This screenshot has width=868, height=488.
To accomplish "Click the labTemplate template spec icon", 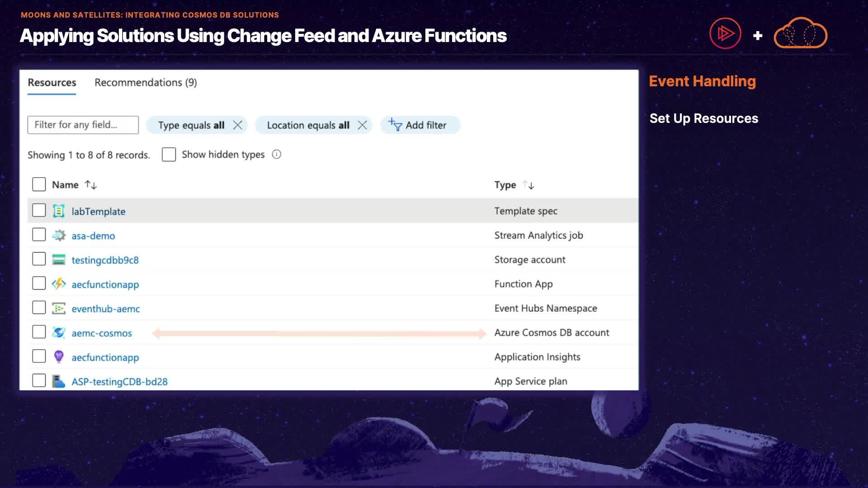I will 59,211.
